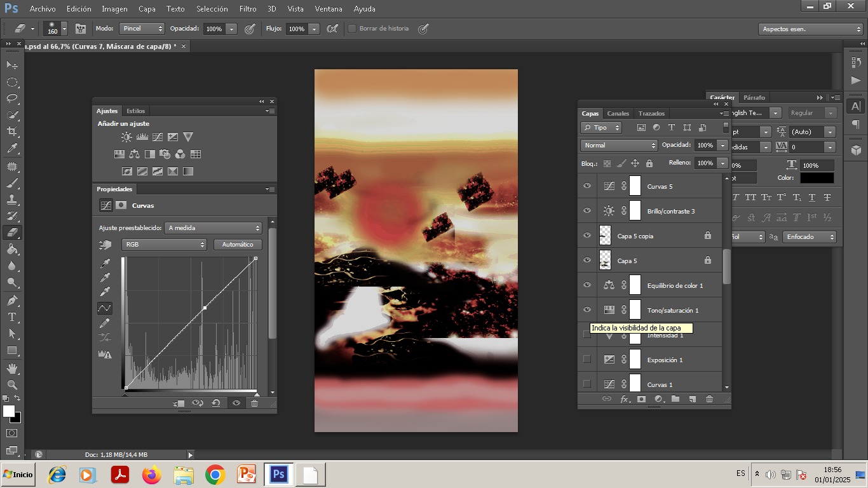Viewport: 868px width, 488px height.
Task: Click the foreground color swatch
Action: point(8,412)
